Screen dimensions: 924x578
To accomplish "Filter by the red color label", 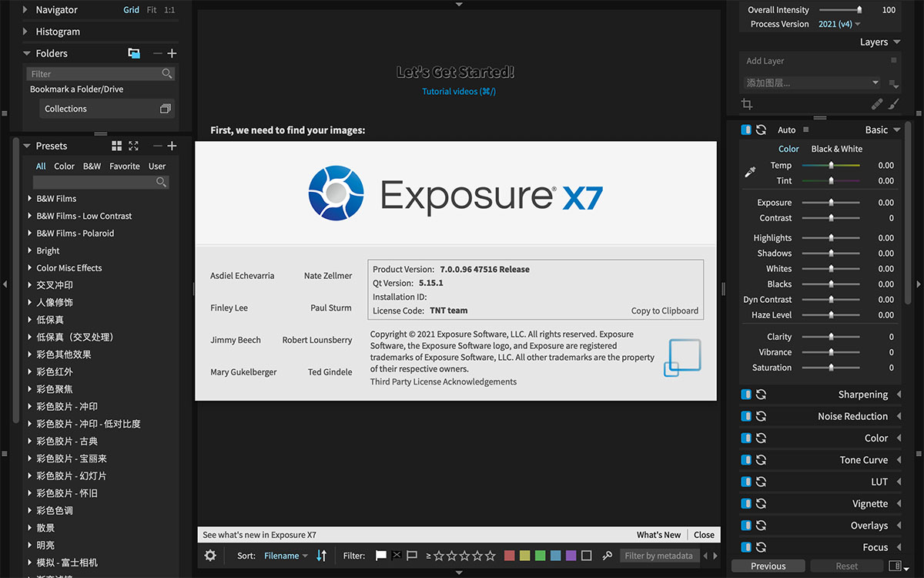I will 510,556.
